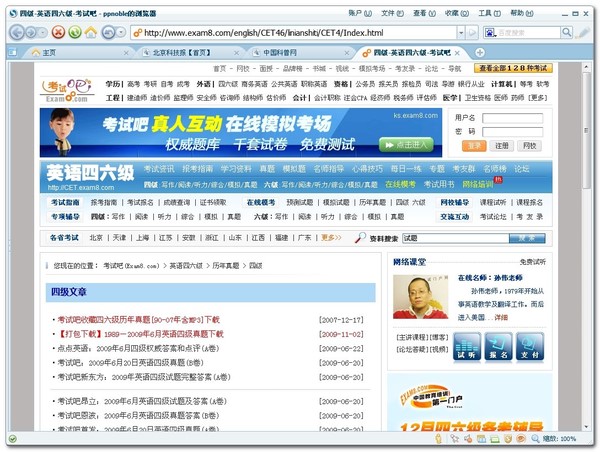Click the 密码 password field
The width and height of the screenshot is (600, 452).
tap(512, 132)
